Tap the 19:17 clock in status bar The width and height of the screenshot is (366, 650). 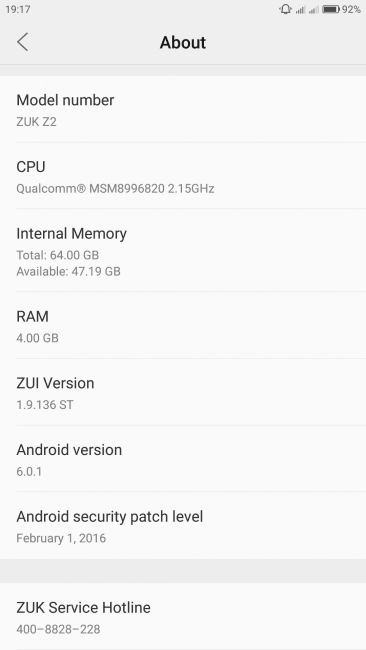[18, 9]
